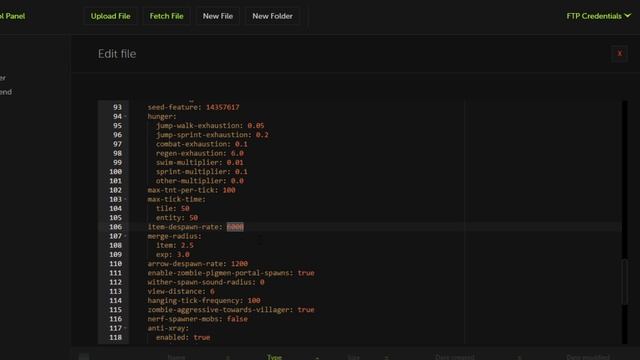This screenshot has height=360, width=640.
Task: Click the anti-xray enabled: true line
Action: (x=183, y=338)
